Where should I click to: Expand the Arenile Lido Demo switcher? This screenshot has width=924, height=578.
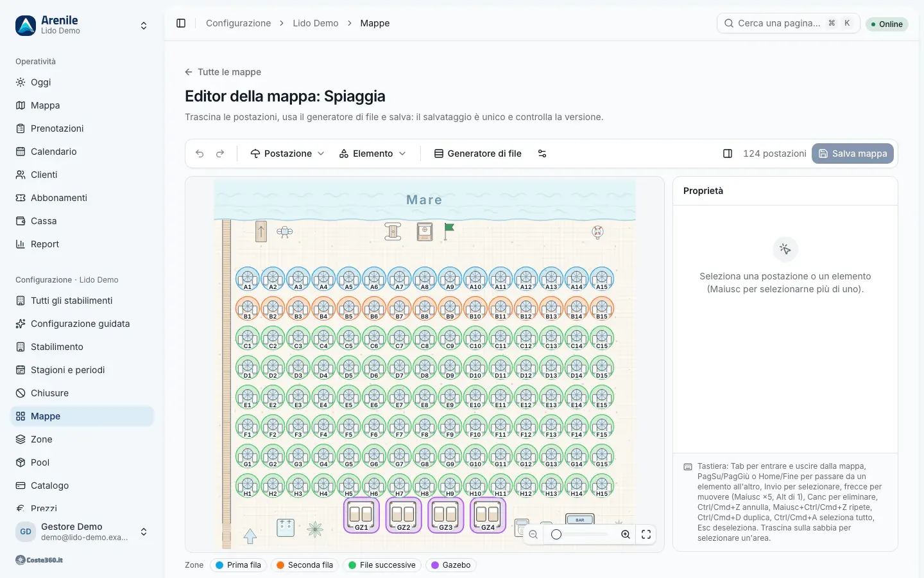pyautogui.click(x=82, y=26)
